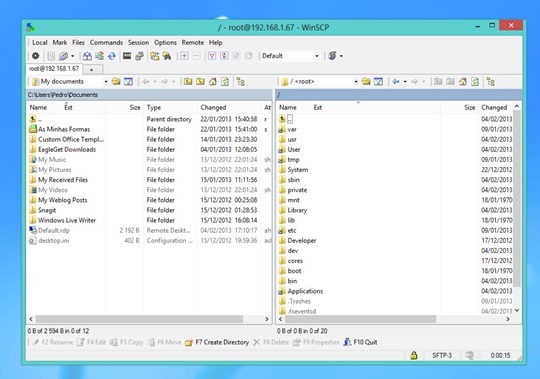Go to remote home directory icon
Screen dimensions: 540x379
click(463, 82)
